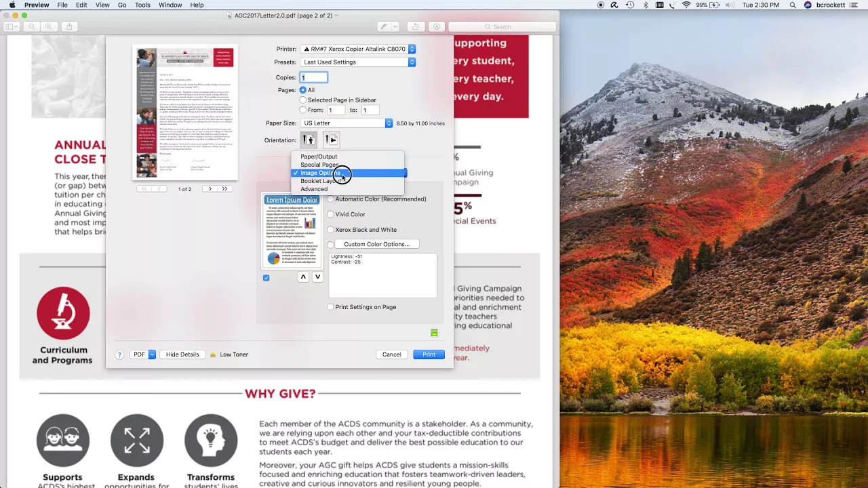
Task: Open the Tools menu
Action: (x=142, y=5)
